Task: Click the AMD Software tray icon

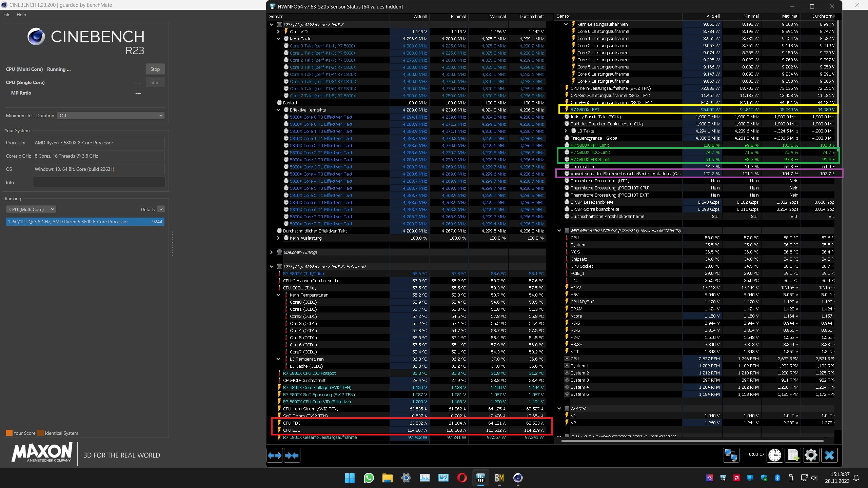Action: [x=736, y=478]
